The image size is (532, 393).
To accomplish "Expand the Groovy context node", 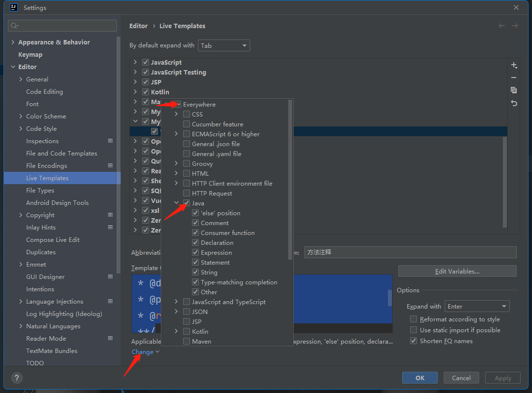I will click(x=177, y=163).
